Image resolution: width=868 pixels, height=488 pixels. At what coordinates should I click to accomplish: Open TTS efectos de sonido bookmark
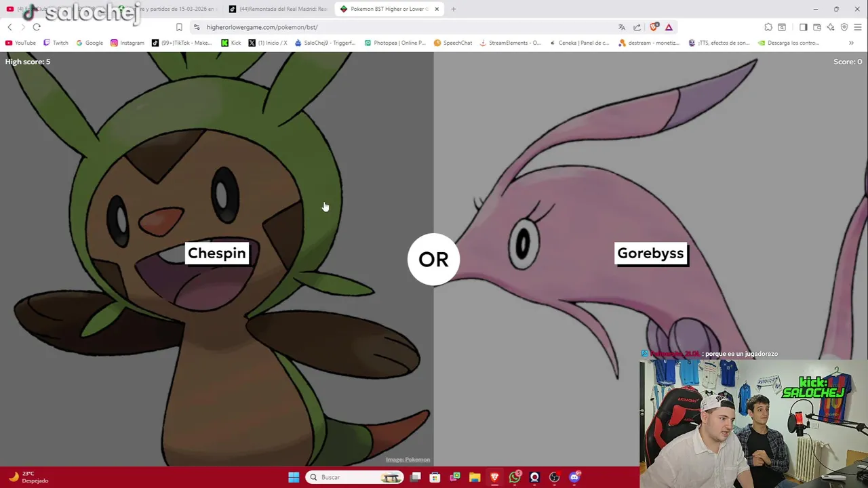point(719,43)
